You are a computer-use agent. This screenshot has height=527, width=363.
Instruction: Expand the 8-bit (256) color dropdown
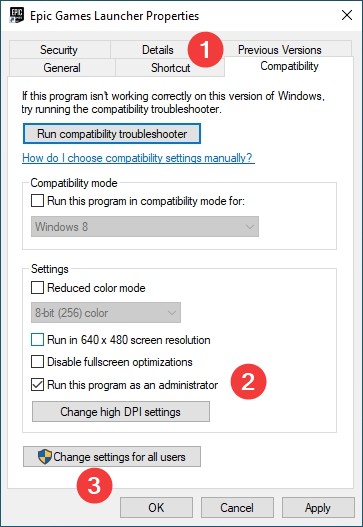coord(106,313)
